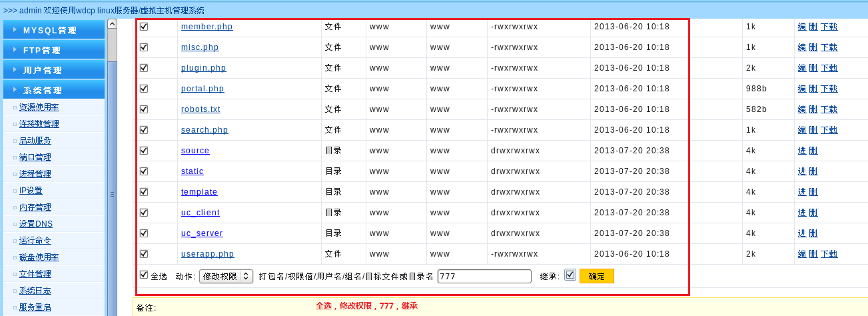Expand the FTP管理 menu section
This screenshot has height=316, width=868.
coord(54,50)
